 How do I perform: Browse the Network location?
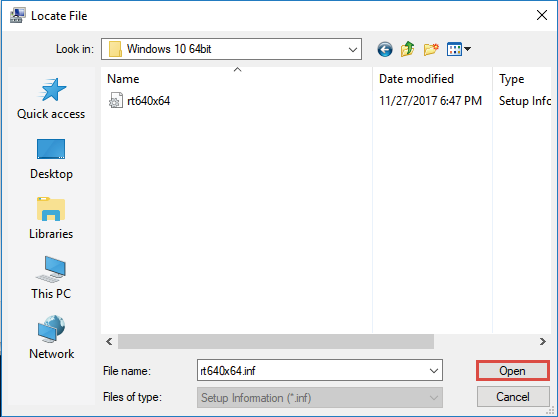pos(51,338)
